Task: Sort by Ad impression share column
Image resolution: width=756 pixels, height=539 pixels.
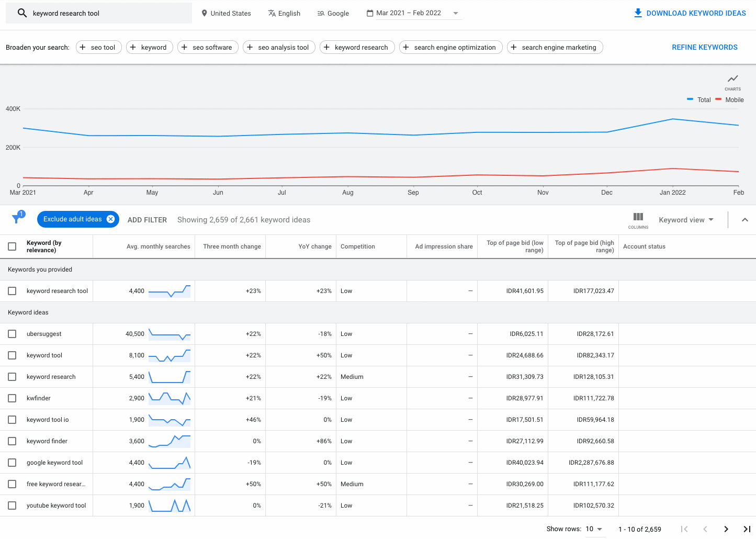Action: [444, 246]
